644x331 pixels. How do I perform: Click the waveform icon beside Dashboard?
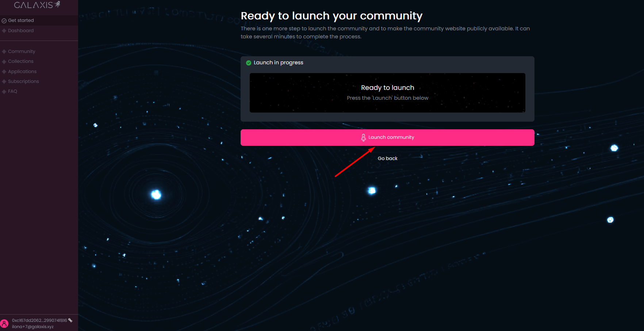(x=4, y=31)
